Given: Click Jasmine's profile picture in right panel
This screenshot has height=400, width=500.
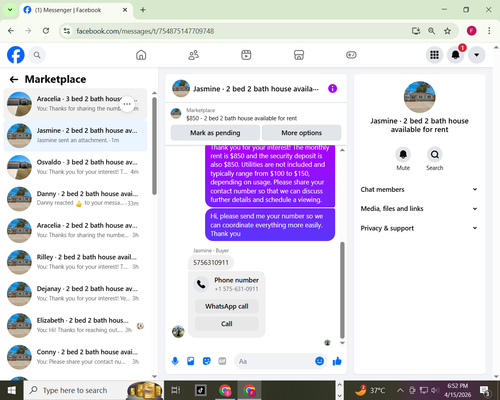Looking at the screenshot, I should click(419, 97).
